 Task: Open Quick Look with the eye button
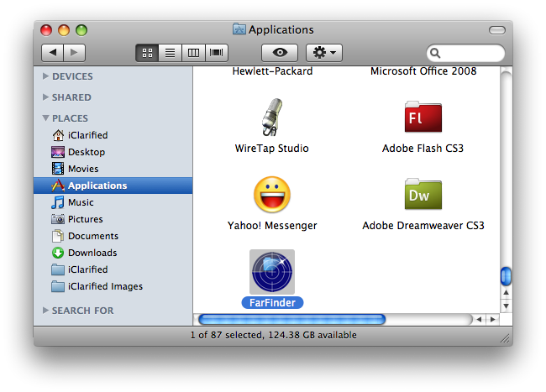[x=280, y=53]
